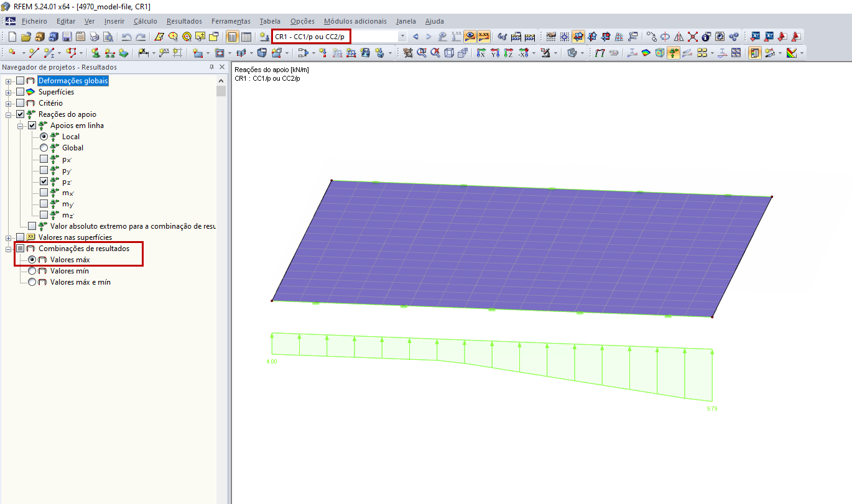Go to next load case arrow
Image resolution: width=852 pixels, height=504 pixels.
tap(428, 37)
